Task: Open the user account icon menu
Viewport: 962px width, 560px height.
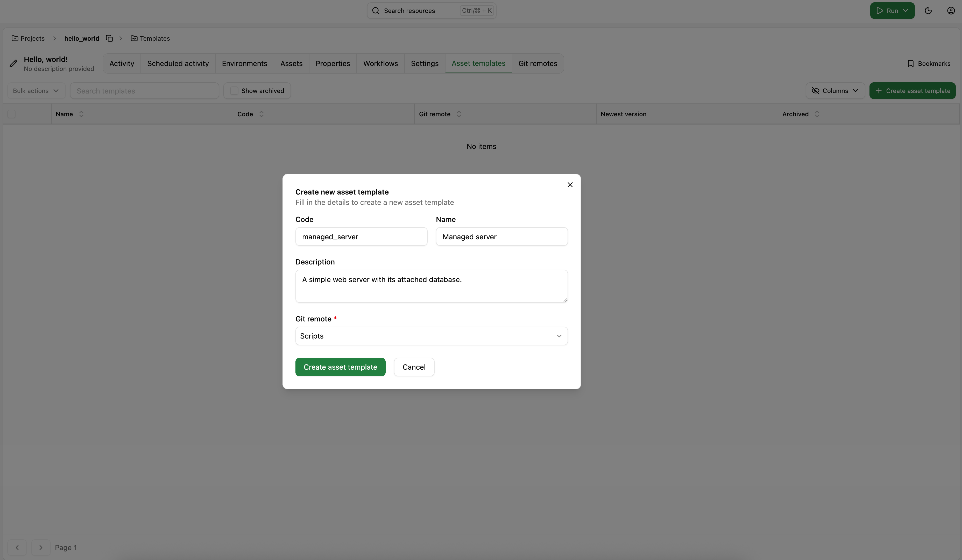Action: [x=951, y=10]
